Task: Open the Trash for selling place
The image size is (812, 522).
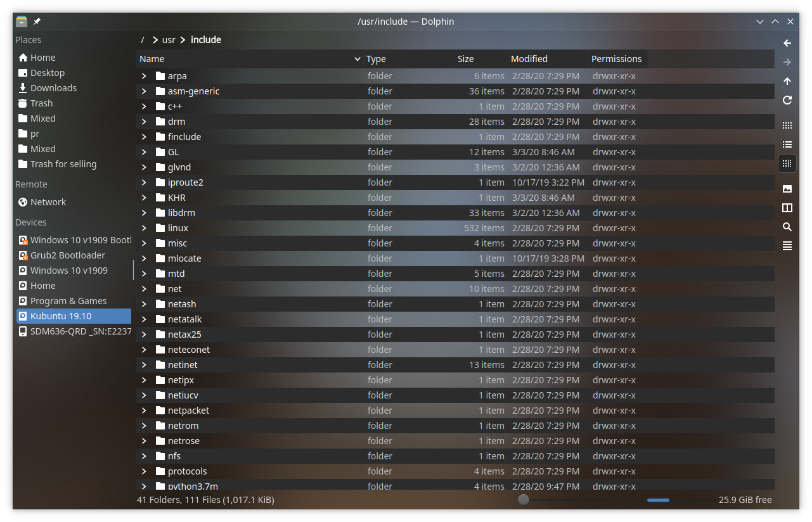Action: click(x=58, y=164)
